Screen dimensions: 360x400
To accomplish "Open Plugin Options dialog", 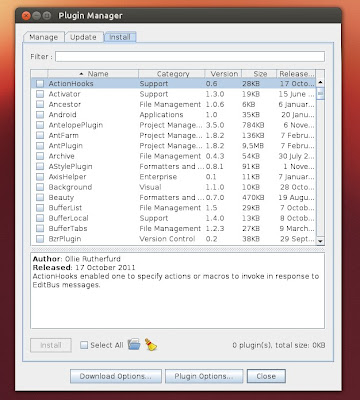I will tap(204, 376).
